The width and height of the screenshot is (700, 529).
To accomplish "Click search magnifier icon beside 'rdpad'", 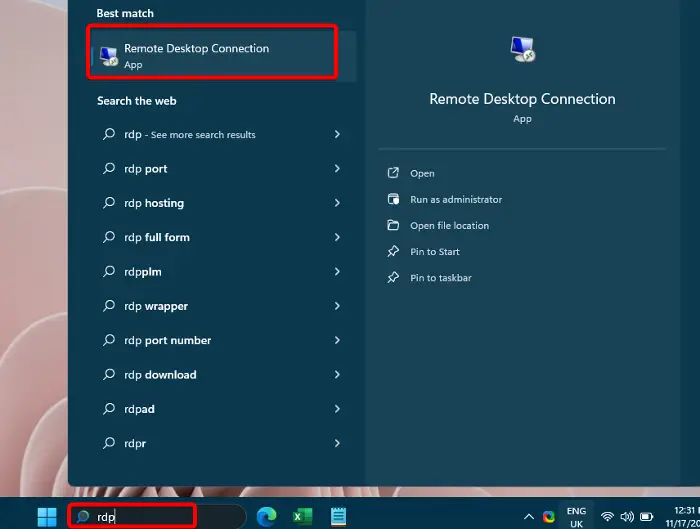I will 108,408.
